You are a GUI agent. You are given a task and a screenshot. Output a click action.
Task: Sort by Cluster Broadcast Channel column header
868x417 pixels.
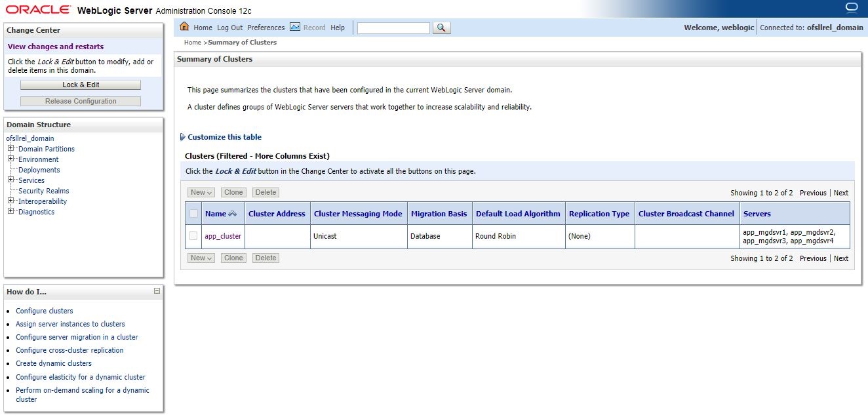coord(686,214)
